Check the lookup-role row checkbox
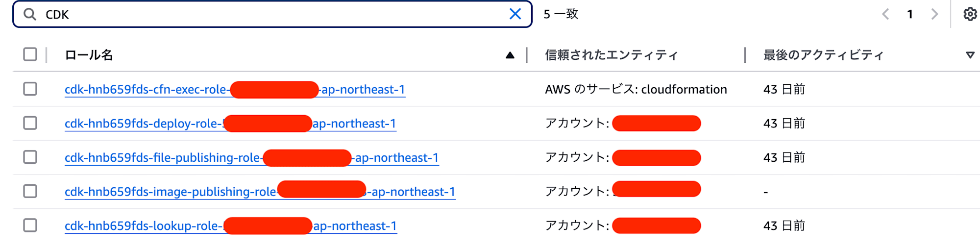Image resolution: width=980 pixels, height=251 pixels. point(30,226)
